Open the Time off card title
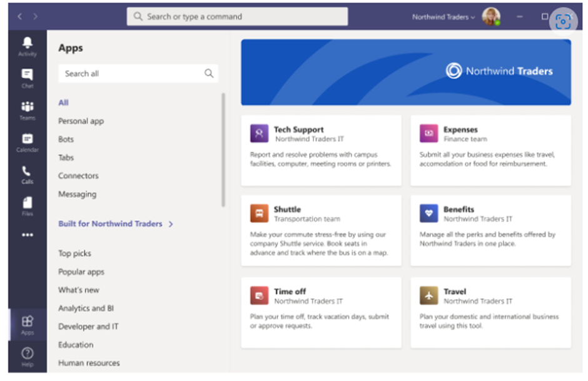 pyautogui.click(x=290, y=292)
